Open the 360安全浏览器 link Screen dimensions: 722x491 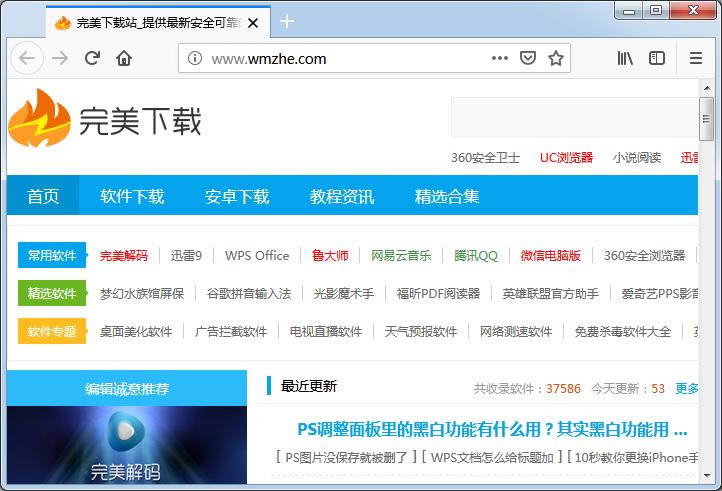644,255
